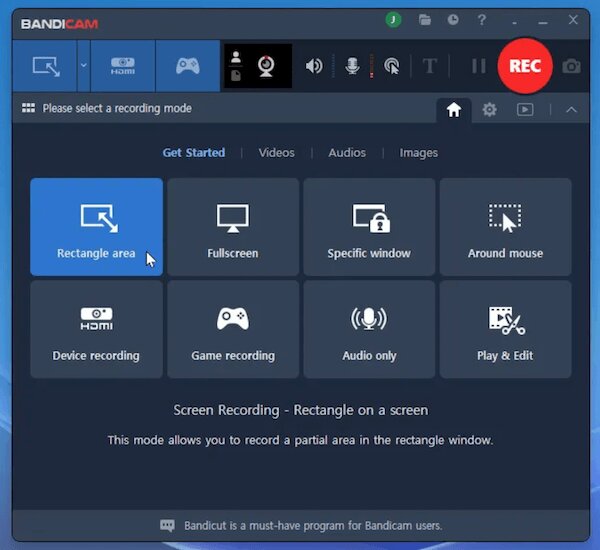
Task: Toggle the microphone icon
Action: (x=352, y=66)
